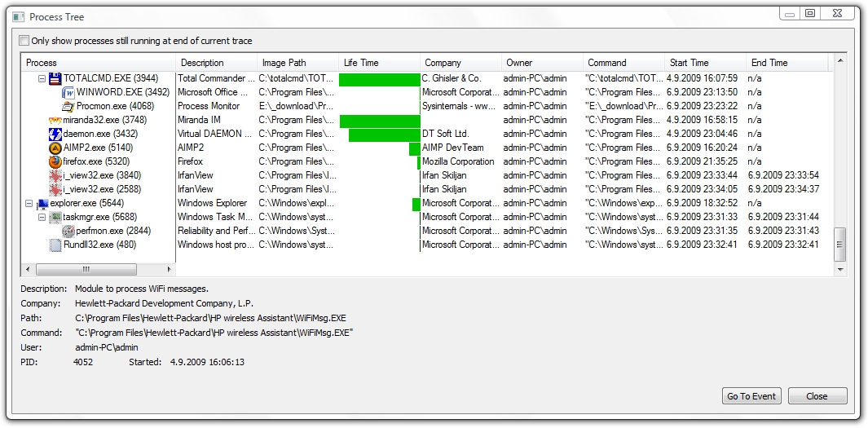Select the Procmon.exe (4068) row
The image size is (868, 428).
pyautogui.click(x=426, y=106)
